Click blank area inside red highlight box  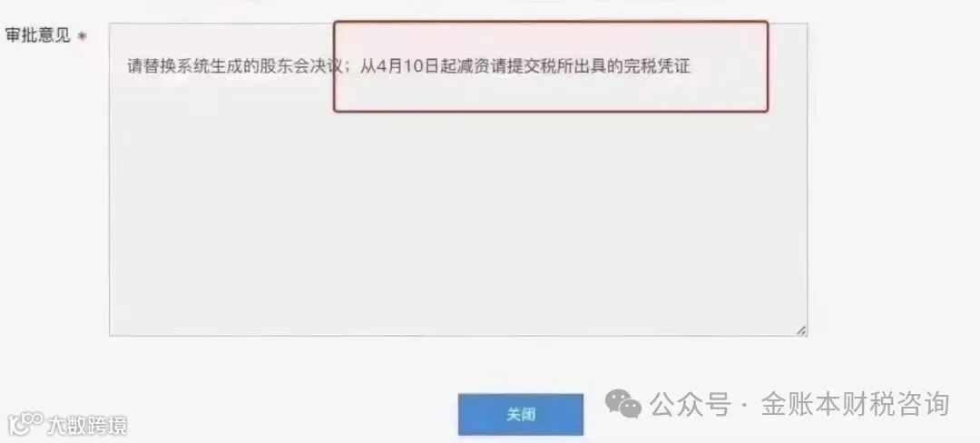click(x=550, y=94)
